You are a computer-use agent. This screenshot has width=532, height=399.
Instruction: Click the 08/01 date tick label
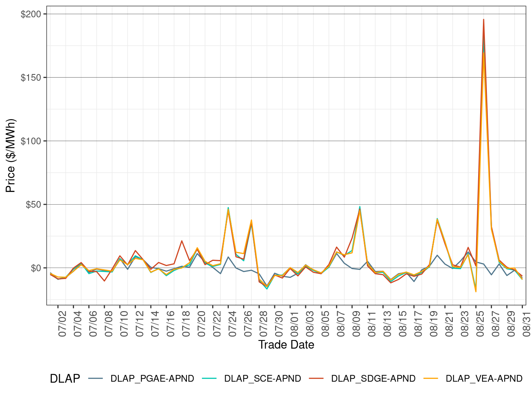coord(294,323)
